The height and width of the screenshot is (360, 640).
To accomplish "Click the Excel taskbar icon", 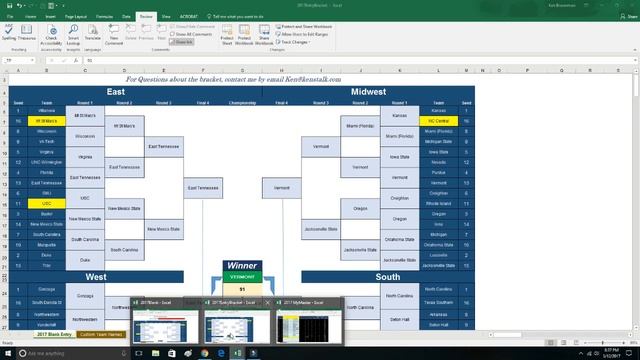I will coord(237,353).
